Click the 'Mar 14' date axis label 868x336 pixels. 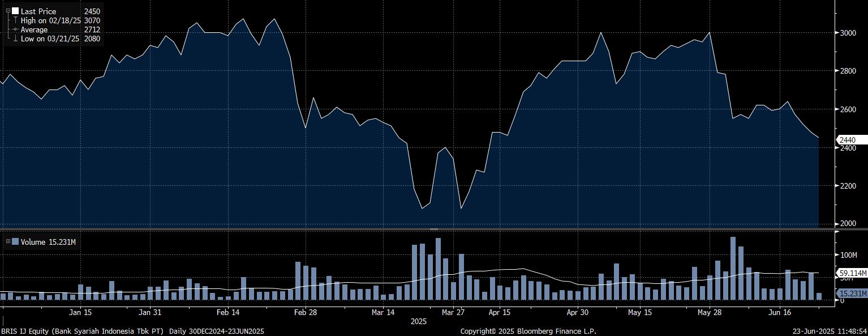383,312
